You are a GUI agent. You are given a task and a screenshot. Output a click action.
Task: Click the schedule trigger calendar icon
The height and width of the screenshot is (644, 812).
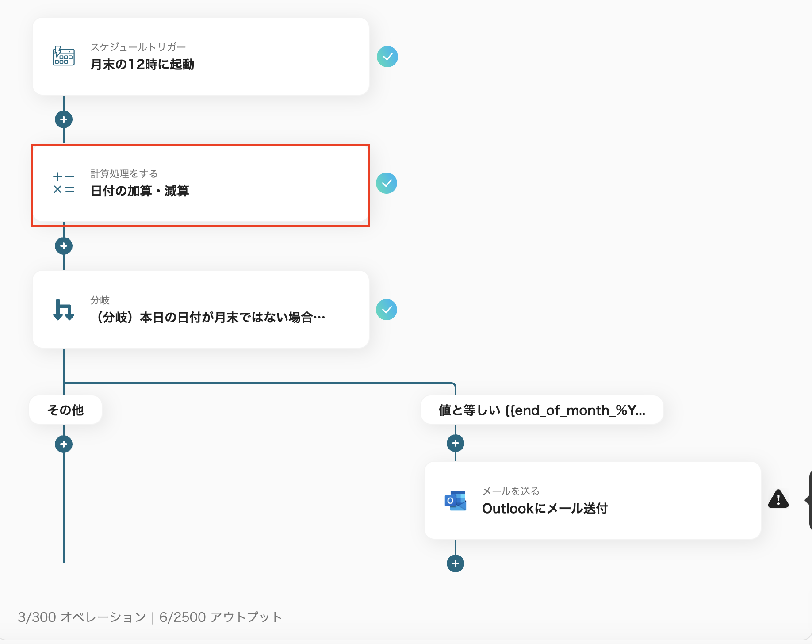[63, 56]
